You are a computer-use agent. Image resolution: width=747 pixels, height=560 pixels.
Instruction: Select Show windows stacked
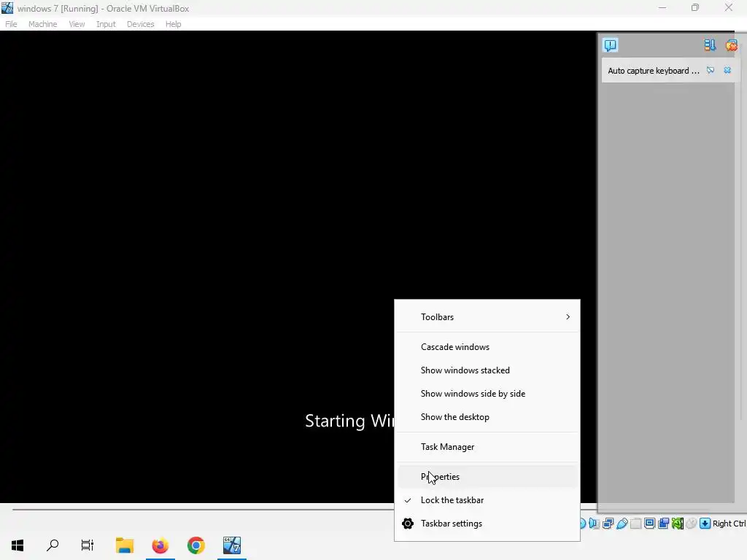click(x=487, y=370)
